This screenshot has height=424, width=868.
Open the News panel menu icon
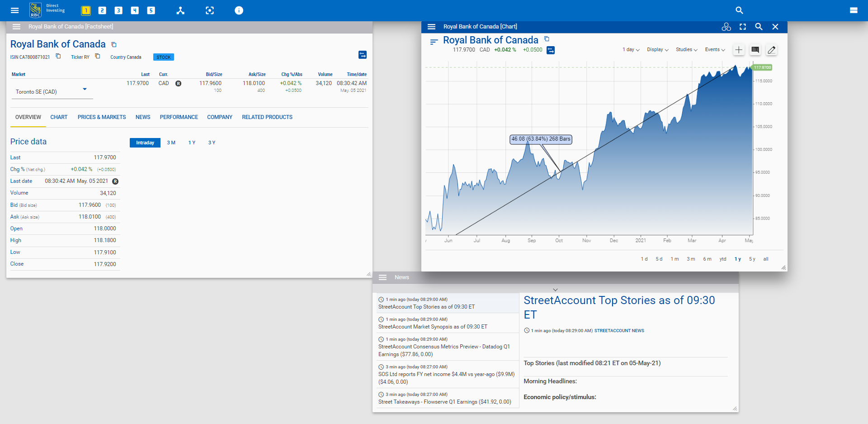coord(382,277)
